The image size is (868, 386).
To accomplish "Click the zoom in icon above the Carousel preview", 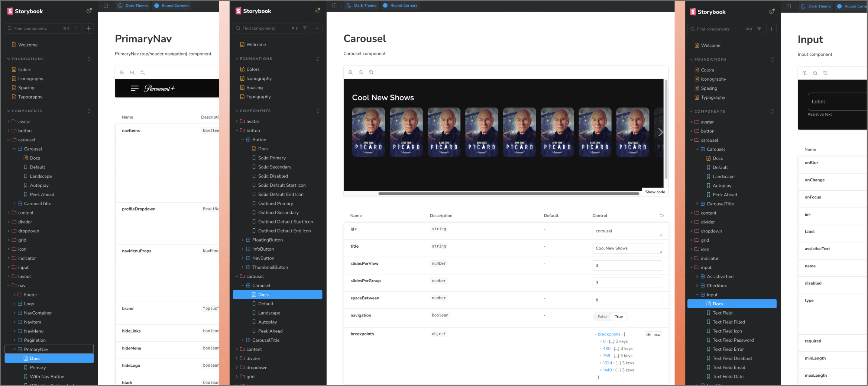I will [350, 73].
